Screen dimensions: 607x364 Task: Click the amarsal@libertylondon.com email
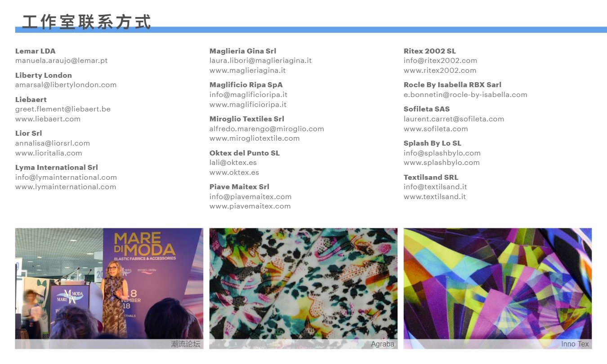[x=66, y=85]
